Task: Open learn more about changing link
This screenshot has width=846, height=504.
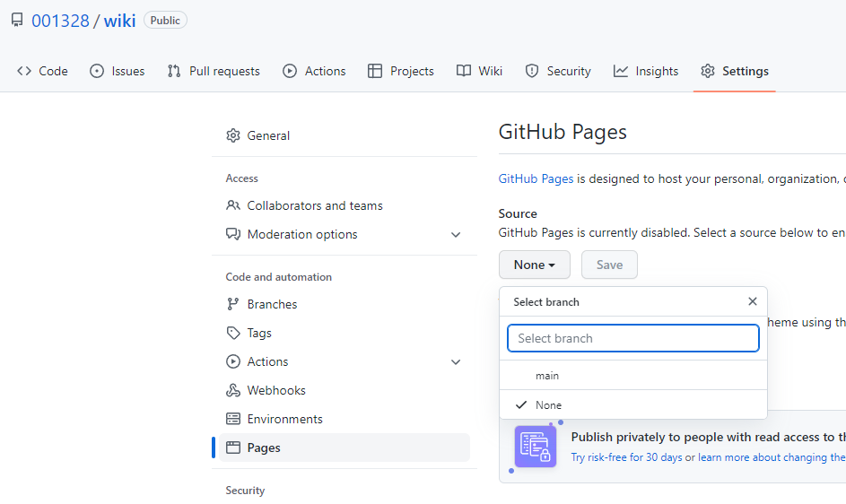Action: click(x=772, y=457)
